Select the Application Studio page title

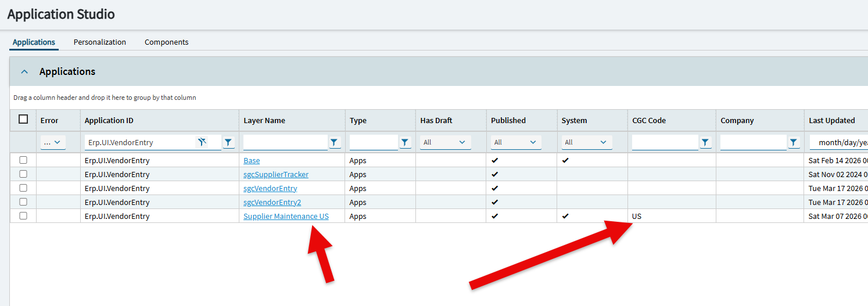point(61,15)
